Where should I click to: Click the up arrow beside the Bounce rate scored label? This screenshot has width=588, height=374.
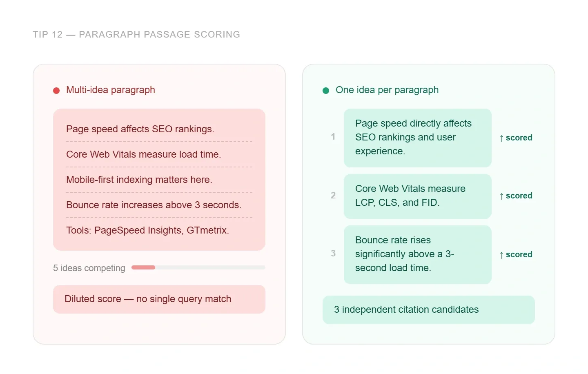pos(501,255)
